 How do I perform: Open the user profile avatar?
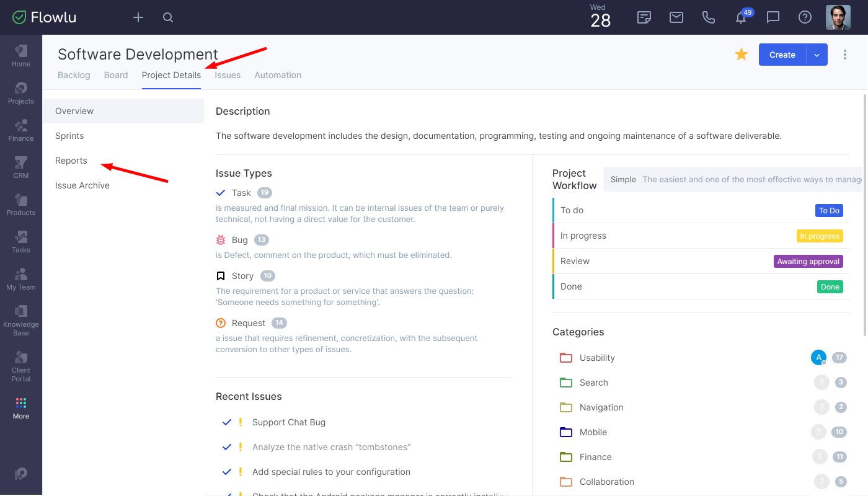click(x=838, y=17)
